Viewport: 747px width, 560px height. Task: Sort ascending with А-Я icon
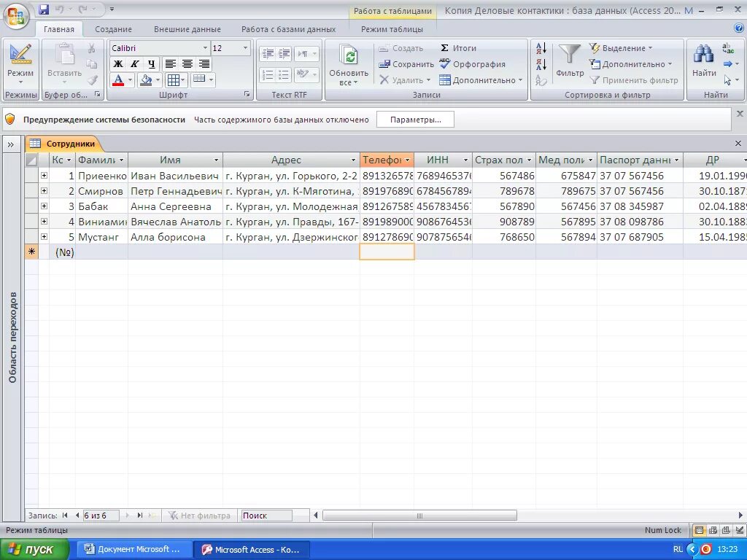(541, 48)
